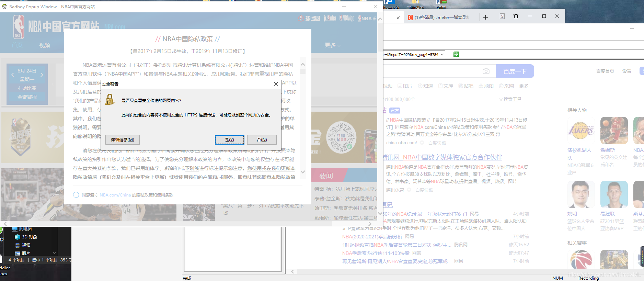Close the 安全警告 dialog with X
This screenshot has height=281, width=644.
276,84
